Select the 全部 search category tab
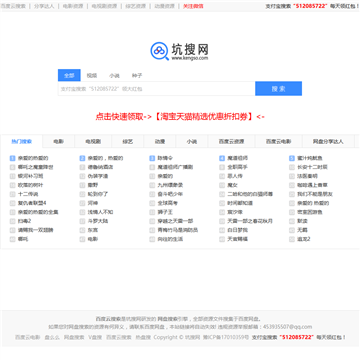Viewport: 360px width, 360px height. tap(69, 75)
